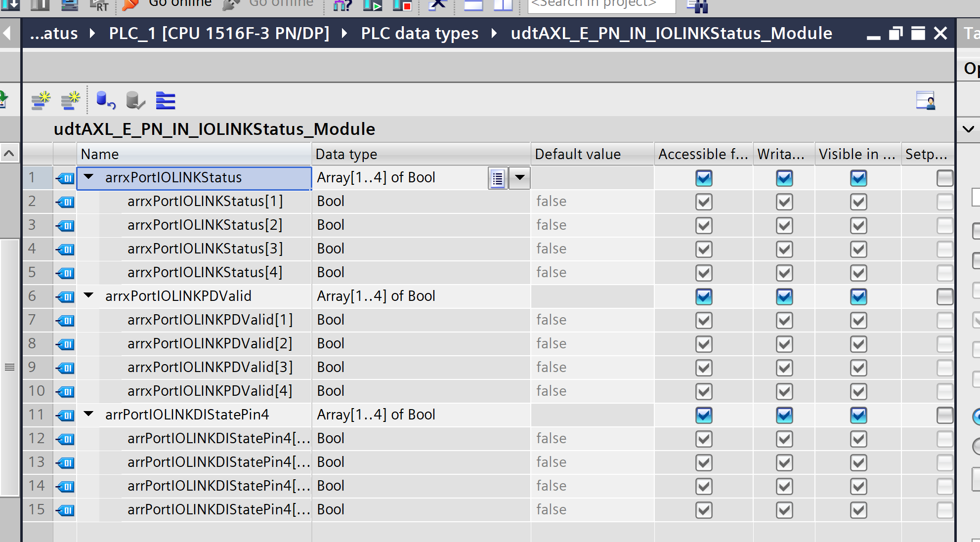This screenshot has height=542, width=980.
Task: Click the Add row toolbar icon
Action: pos(71,101)
